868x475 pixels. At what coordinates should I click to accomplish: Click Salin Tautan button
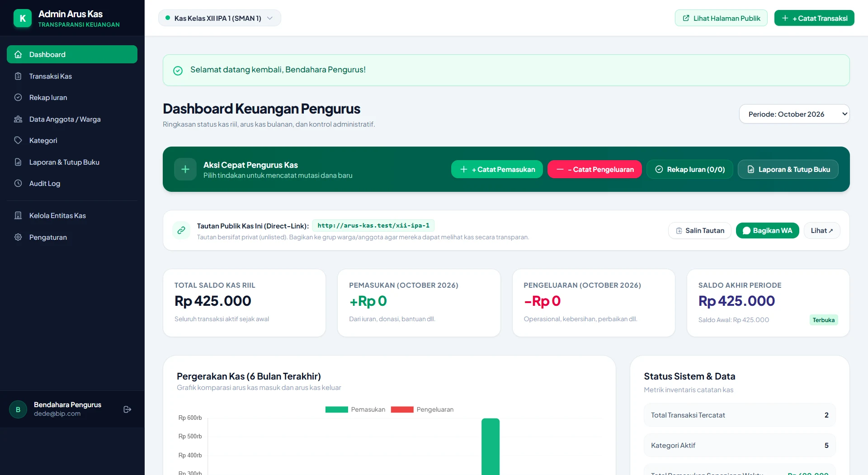(699, 231)
